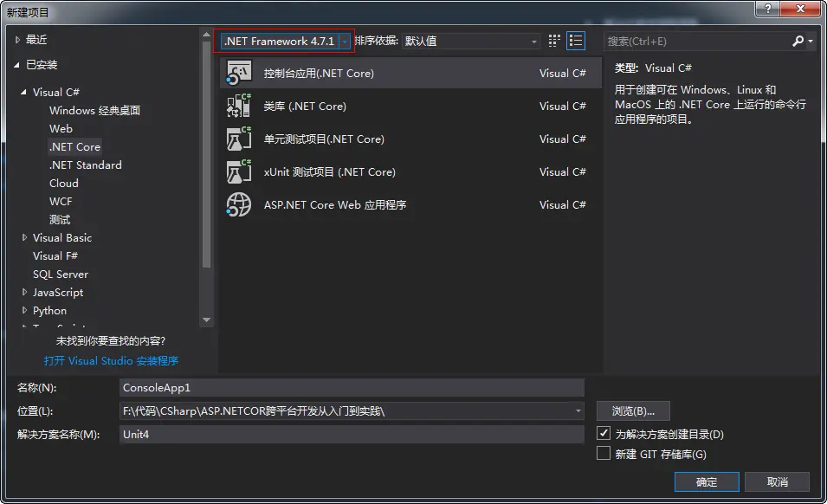Click the tree scrollbar down arrow
827x504 pixels.
[206, 320]
